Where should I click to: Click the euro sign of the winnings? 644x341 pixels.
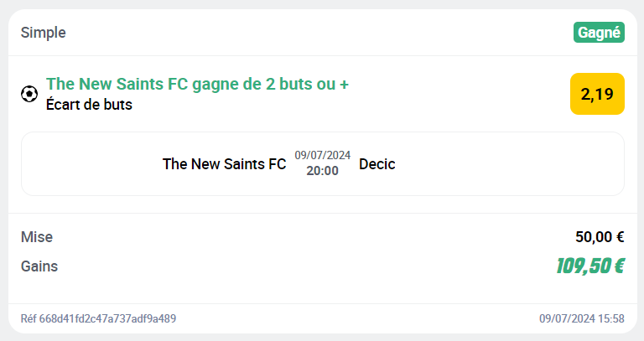tap(618, 266)
